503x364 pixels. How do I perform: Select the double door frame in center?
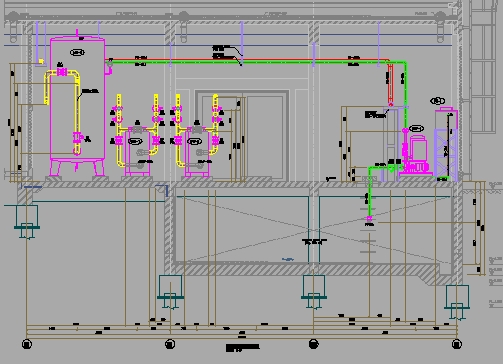(242, 135)
